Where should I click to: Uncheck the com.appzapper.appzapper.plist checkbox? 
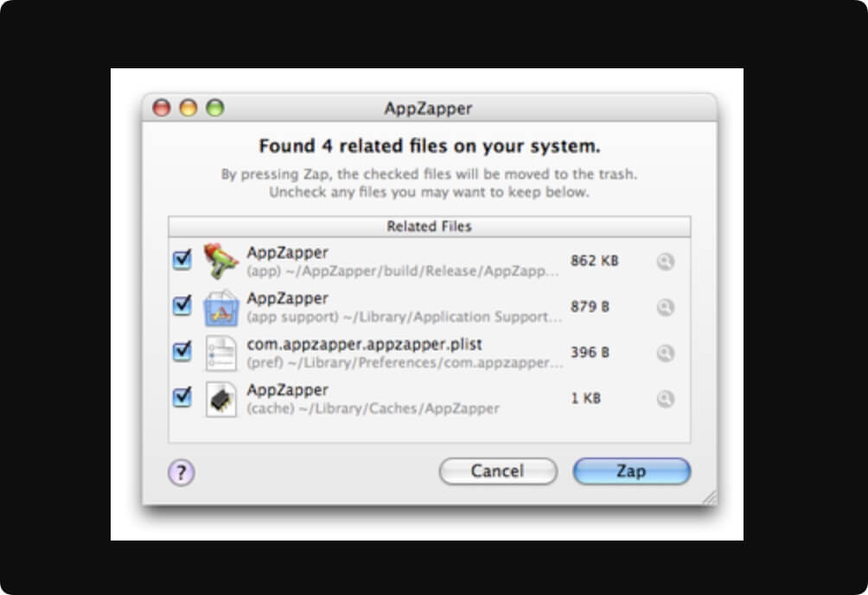coord(182,351)
